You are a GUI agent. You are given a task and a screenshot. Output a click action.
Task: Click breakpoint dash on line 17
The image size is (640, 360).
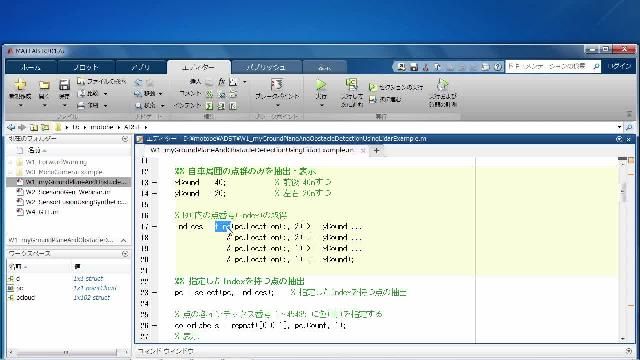click(155, 227)
